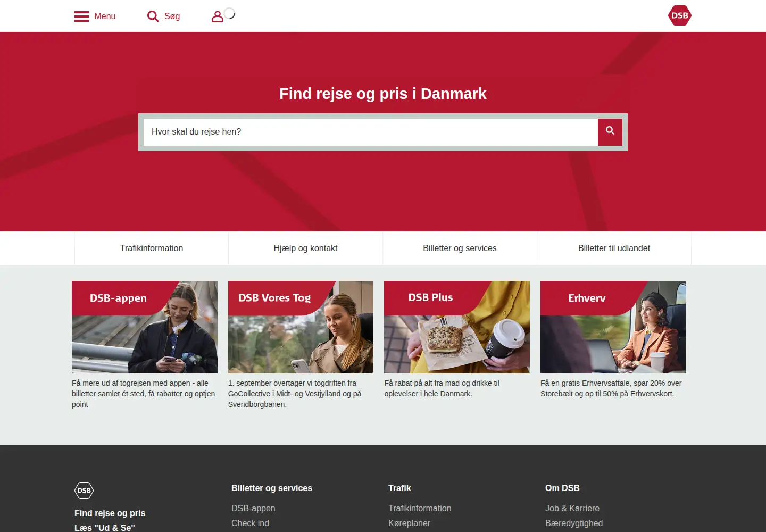Viewport: 766px width, 532px height.
Task: Click the red DSB logo in header
Action: [679, 15]
